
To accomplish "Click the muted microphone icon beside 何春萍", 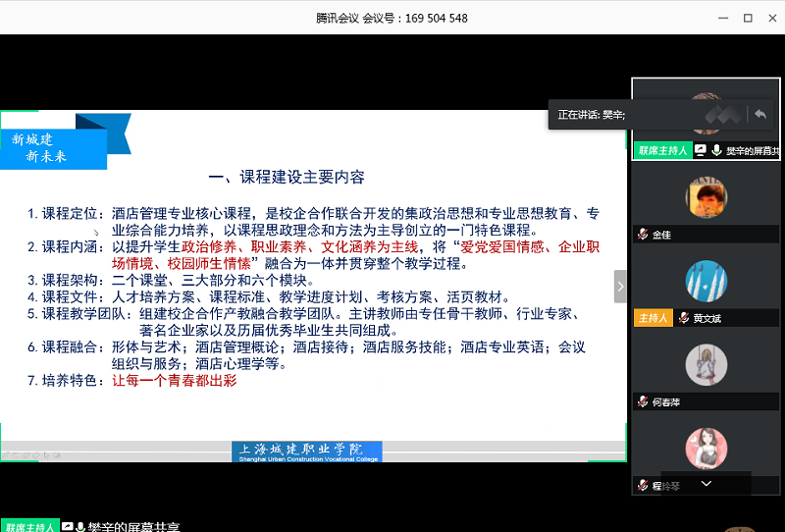I will pyautogui.click(x=643, y=401).
